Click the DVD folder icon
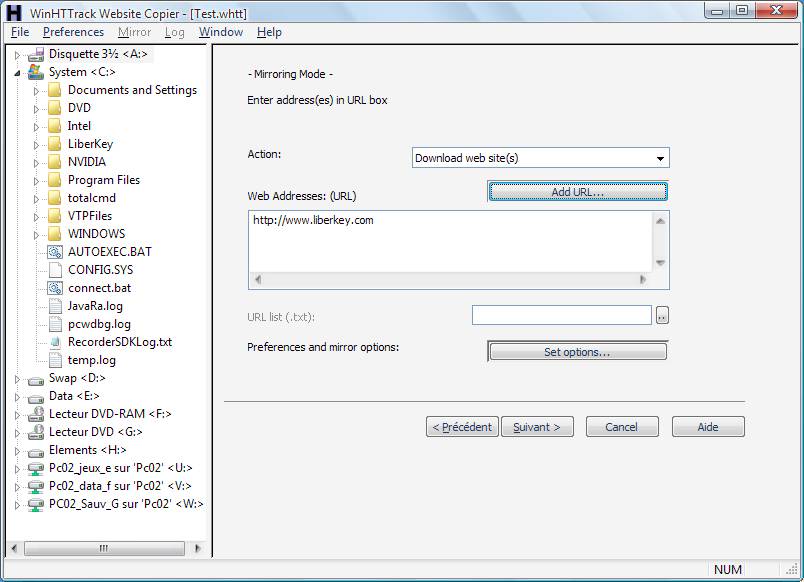 tap(54, 108)
